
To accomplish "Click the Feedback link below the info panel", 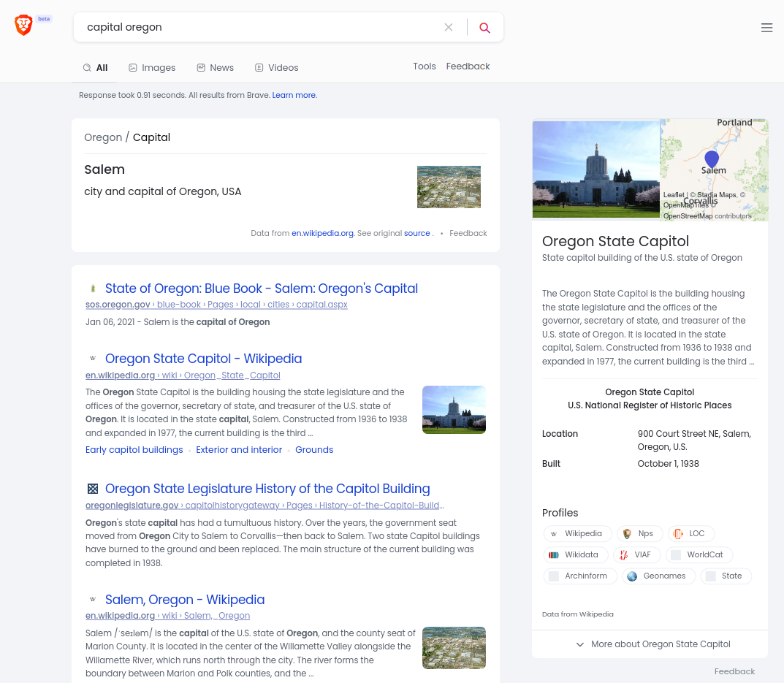I will point(734,671).
